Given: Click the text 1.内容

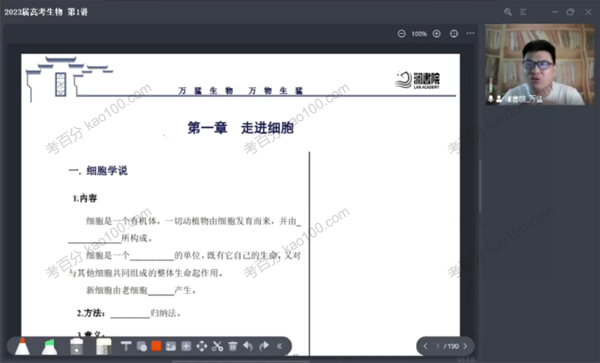Looking at the screenshot, I should click(x=85, y=198).
